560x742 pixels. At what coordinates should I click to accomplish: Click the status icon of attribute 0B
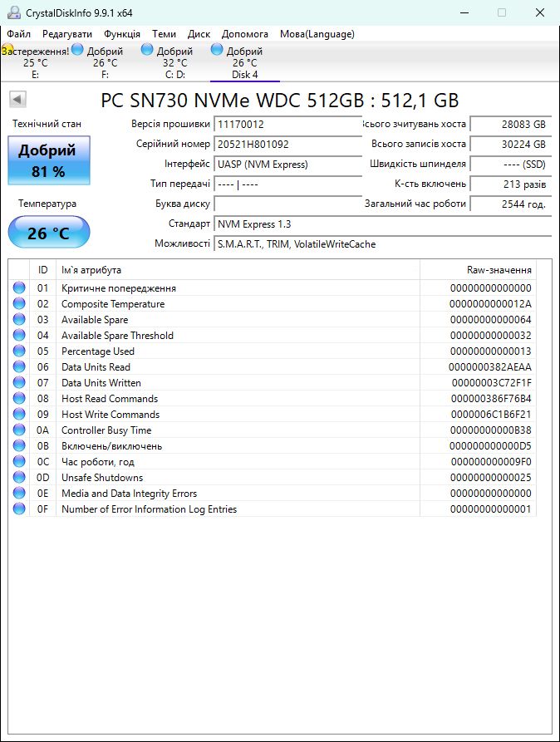[19, 445]
